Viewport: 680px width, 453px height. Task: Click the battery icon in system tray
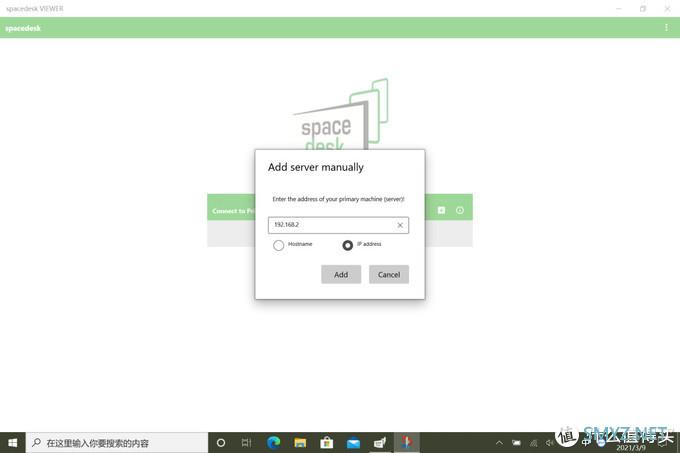pos(516,443)
